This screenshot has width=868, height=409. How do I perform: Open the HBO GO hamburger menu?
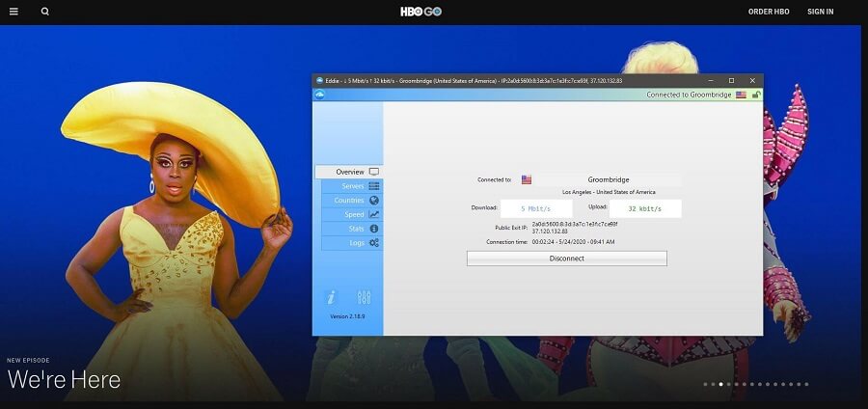[x=14, y=11]
